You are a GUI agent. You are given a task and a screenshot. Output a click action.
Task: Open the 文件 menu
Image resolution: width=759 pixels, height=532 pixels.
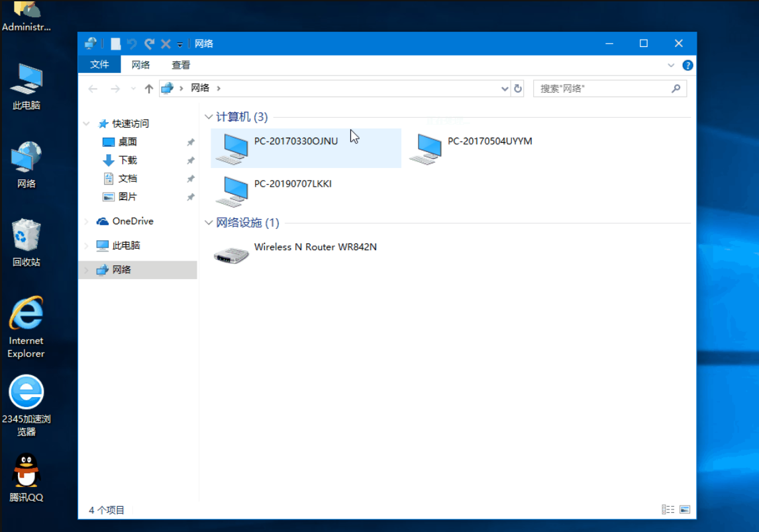(99, 64)
